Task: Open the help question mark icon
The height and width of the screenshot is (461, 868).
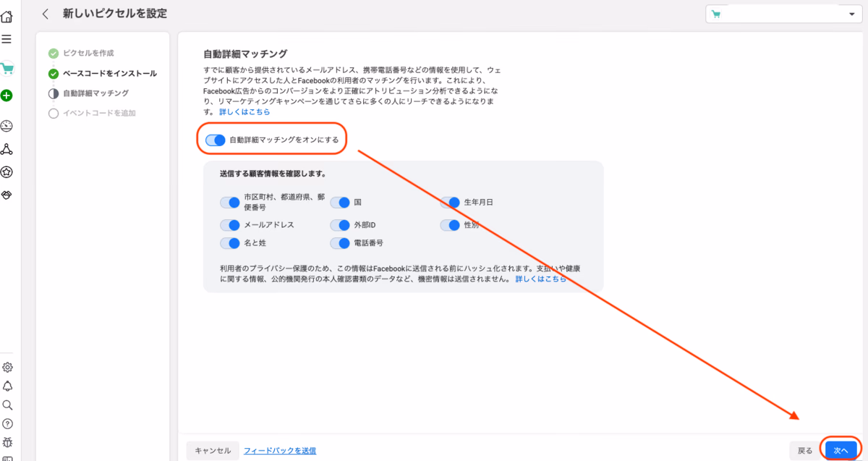Action: [x=7, y=423]
